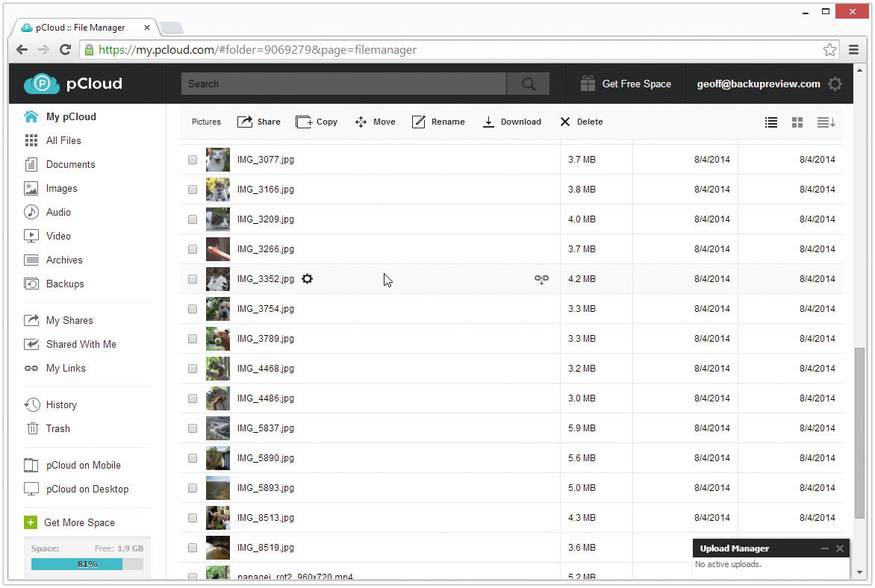Screen dimensions: 875x588
Task: Open History in the sidebar
Action: coord(51,404)
